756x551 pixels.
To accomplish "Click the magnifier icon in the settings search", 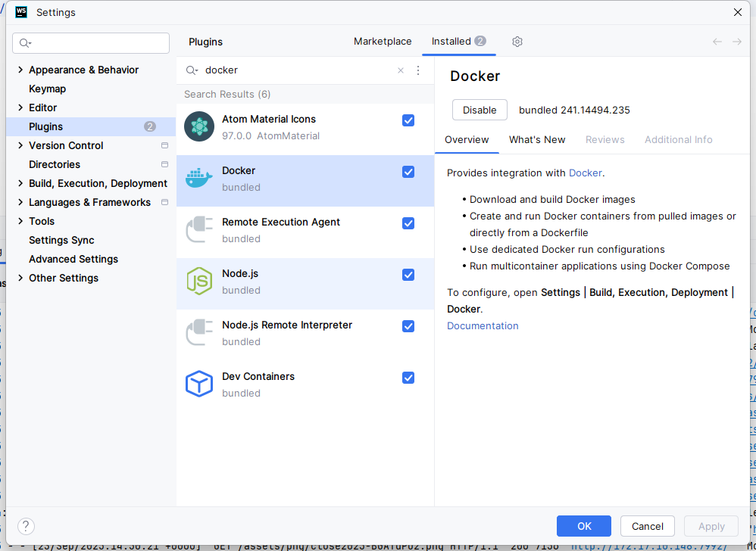I will (25, 43).
